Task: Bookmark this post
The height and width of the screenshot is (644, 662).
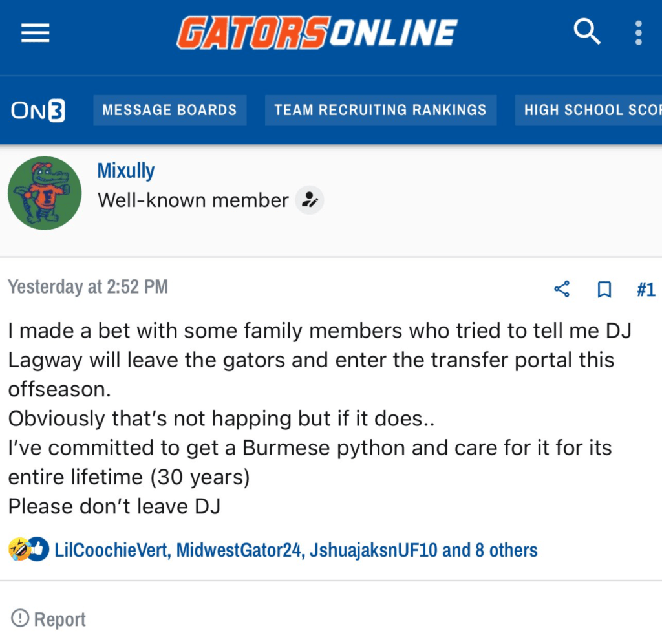Action: pyautogui.click(x=604, y=290)
